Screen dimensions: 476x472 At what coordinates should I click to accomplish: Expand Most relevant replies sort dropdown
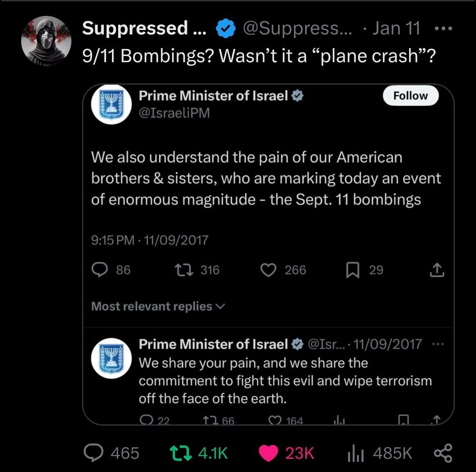(158, 306)
